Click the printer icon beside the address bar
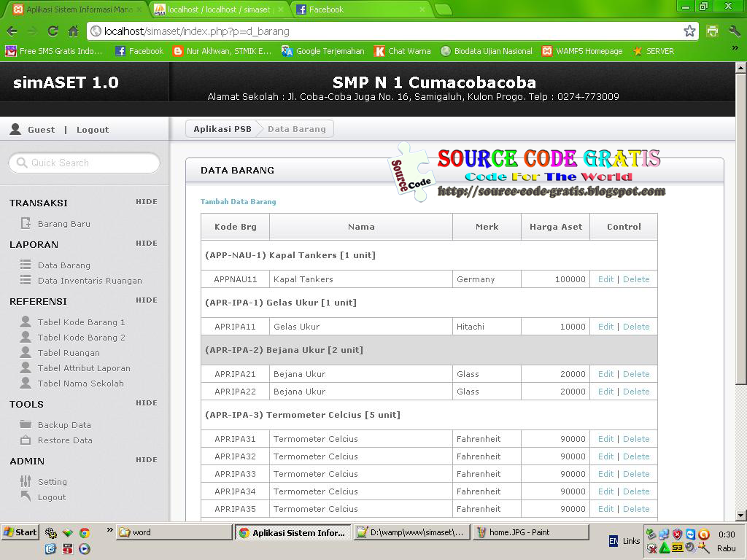 (x=713, y=32)
